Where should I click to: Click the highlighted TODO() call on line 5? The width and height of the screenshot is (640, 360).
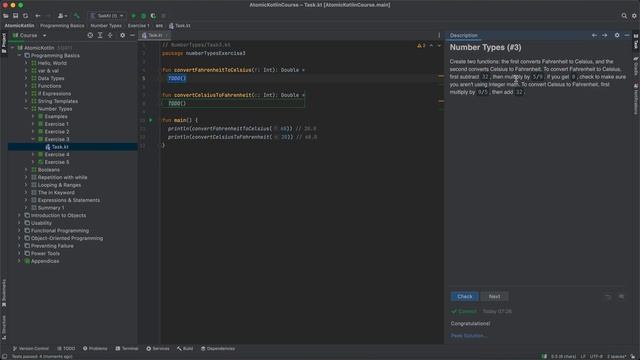pyautogui.click(x=177, y=78)
